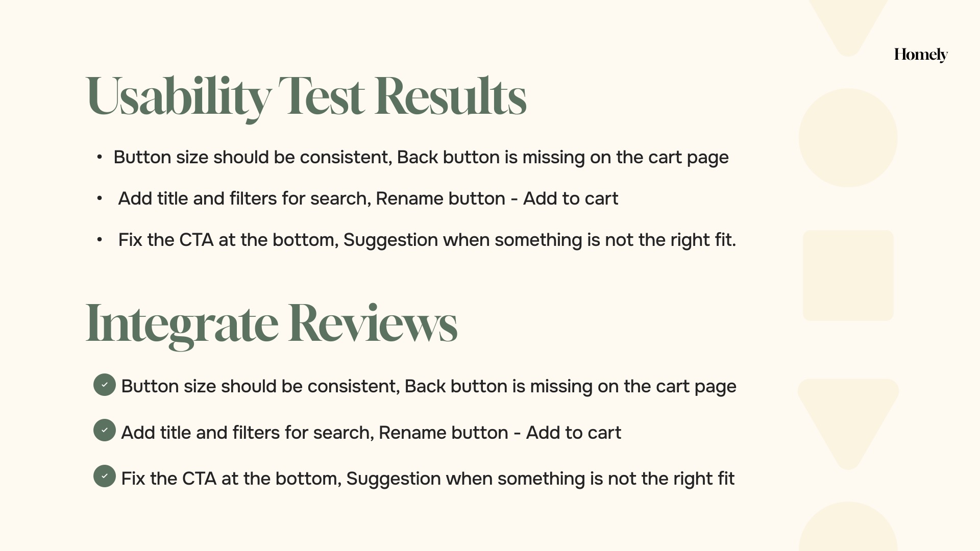Select the full circle shape below the Homely logo

tap(848, 138)
